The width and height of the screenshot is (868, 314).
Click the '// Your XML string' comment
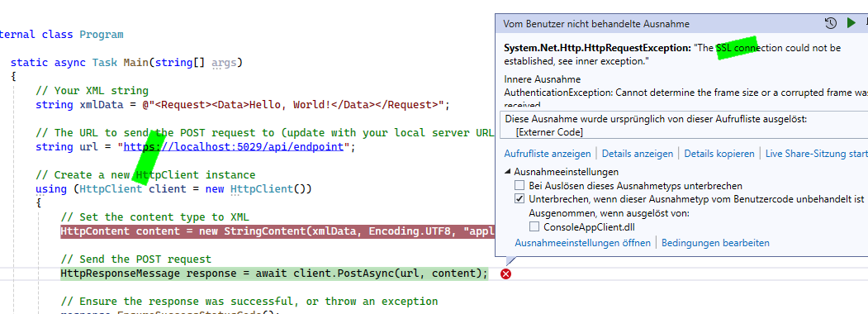tap(92, 90)
